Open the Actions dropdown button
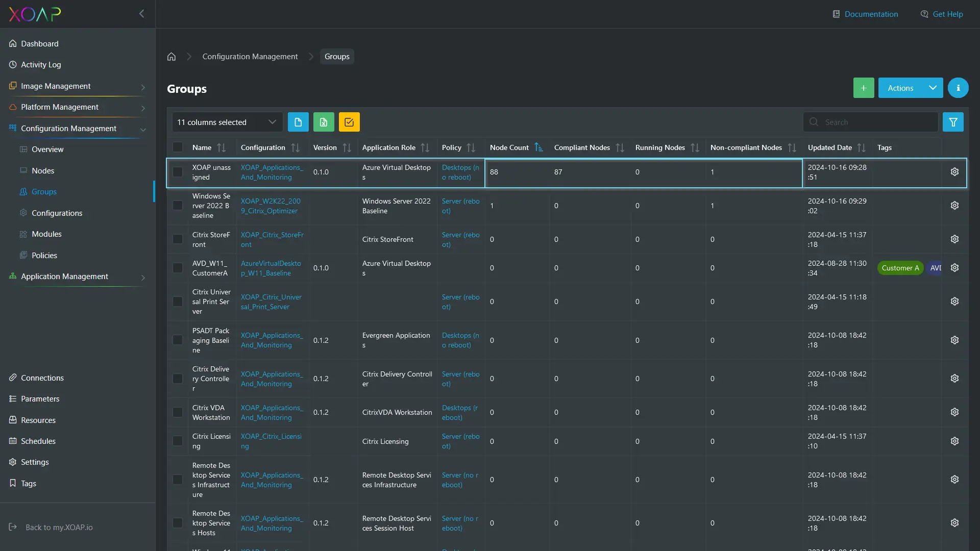Image resolution: width=980 pixels, height=551 pixels. [911, 88]
